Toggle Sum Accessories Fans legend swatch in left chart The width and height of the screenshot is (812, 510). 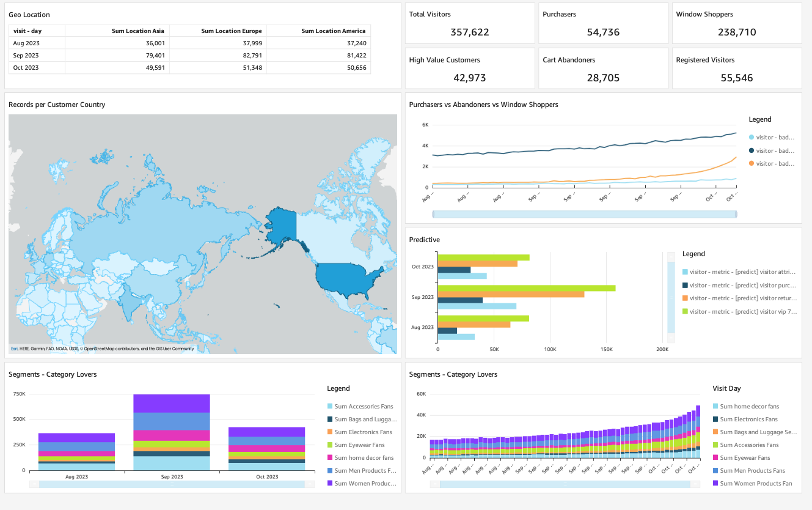click(330, 407)
